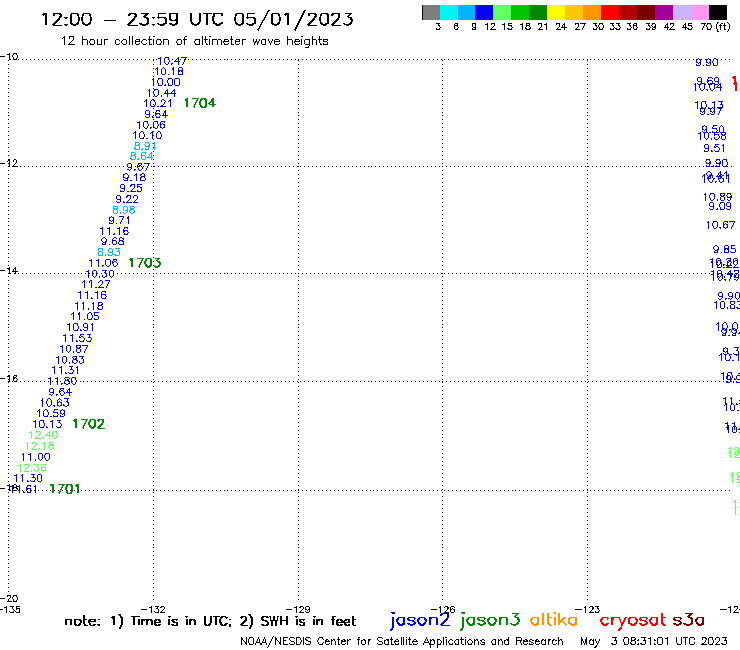
Task: Select the reading 11.18
Action: (89, 306)
